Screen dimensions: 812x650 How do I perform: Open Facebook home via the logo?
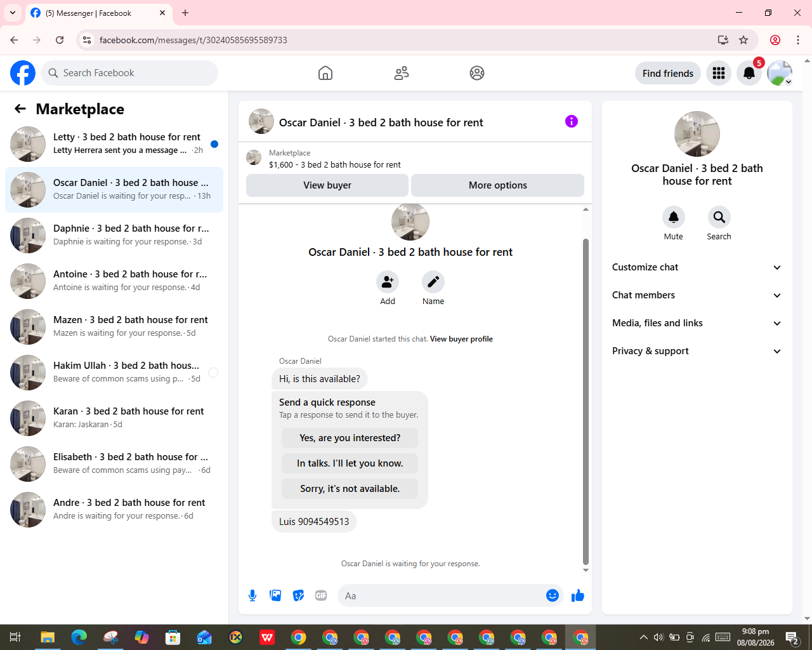coord(23,73)
